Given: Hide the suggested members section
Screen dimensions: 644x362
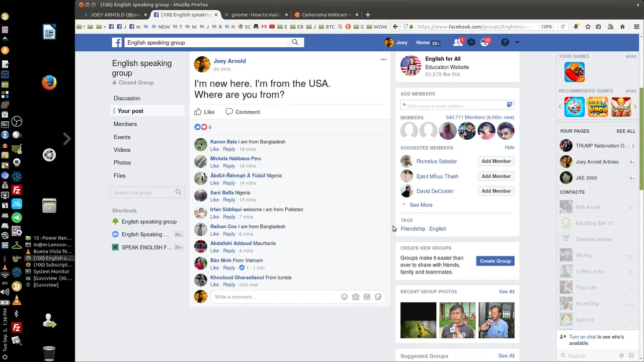Looking at the screenshot, I should coord(510,148).
